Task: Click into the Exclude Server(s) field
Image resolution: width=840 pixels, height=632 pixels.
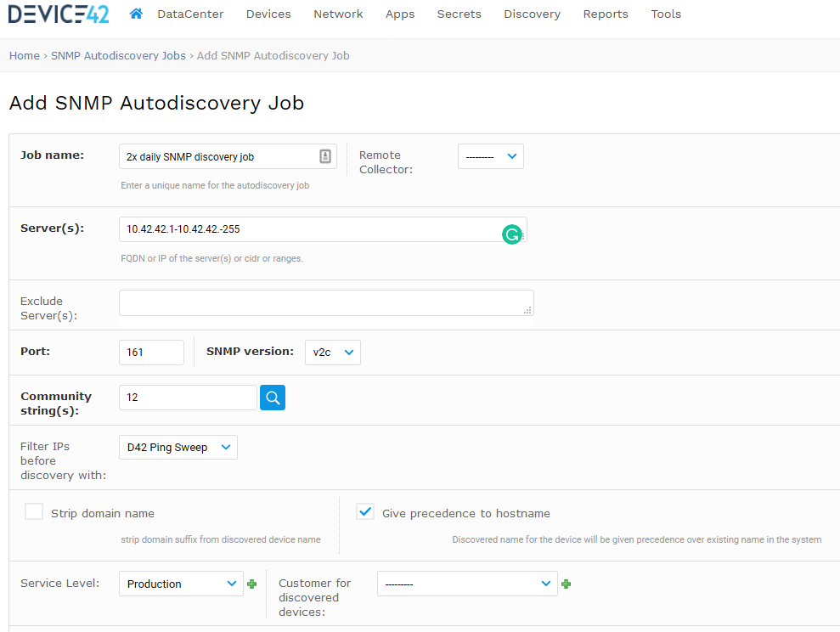Action: pos(326,303)
